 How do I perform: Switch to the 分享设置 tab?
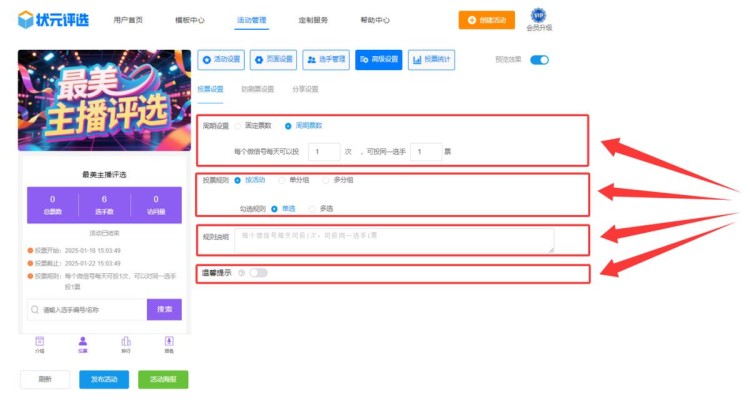(305, 89)
